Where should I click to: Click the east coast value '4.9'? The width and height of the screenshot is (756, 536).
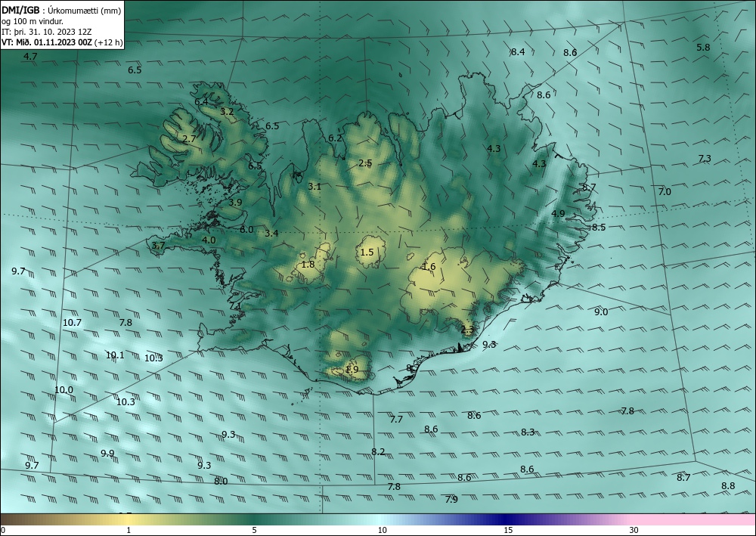click(x=558, y=213)
